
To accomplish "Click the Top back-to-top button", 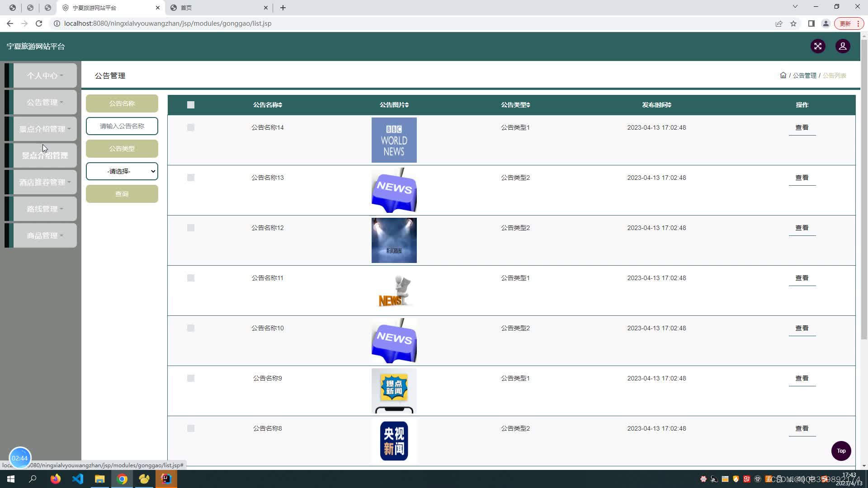I will coord(841,451).
